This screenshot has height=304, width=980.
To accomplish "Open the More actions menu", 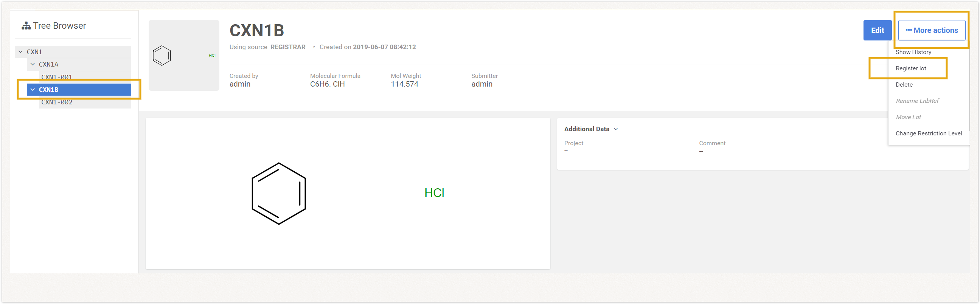I will pyautogui.click(x=931, y=31).
